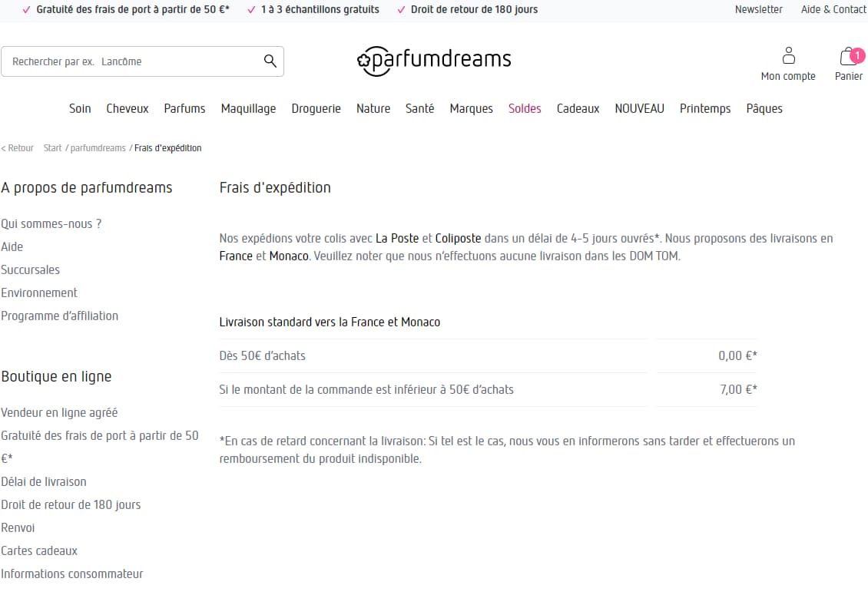Click the parfumdreams logo

click(434, 59)
